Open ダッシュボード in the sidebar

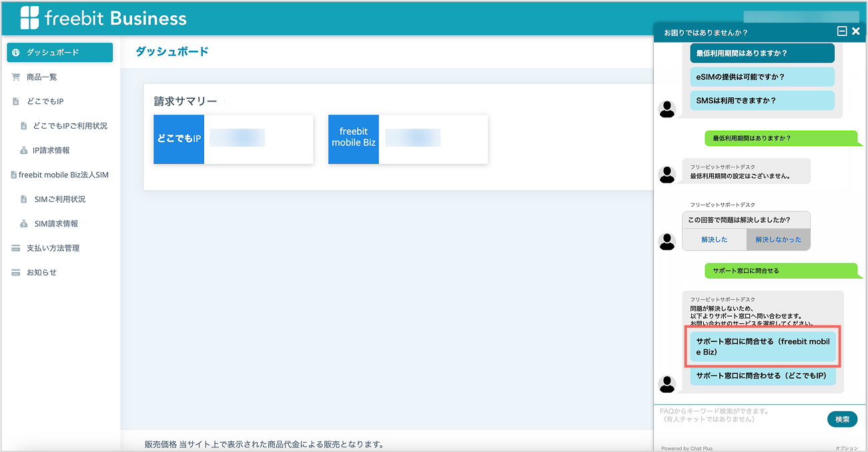click(x=60, y=53)
